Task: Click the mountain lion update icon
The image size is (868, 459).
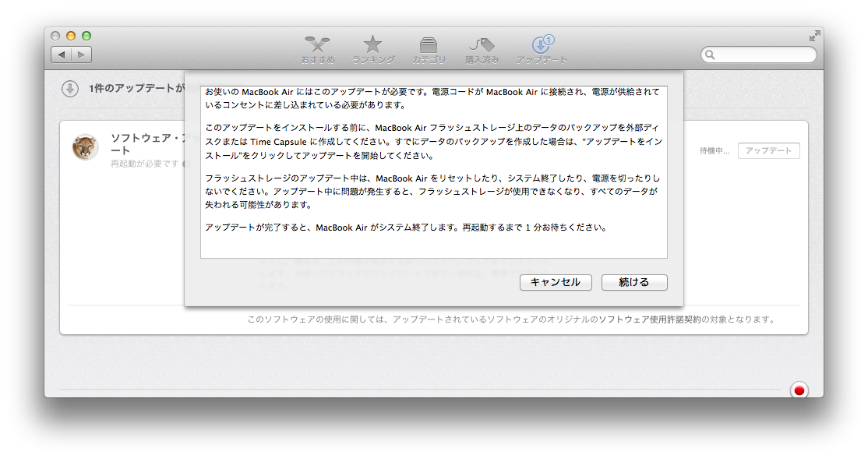Action: tap(85, 147)
